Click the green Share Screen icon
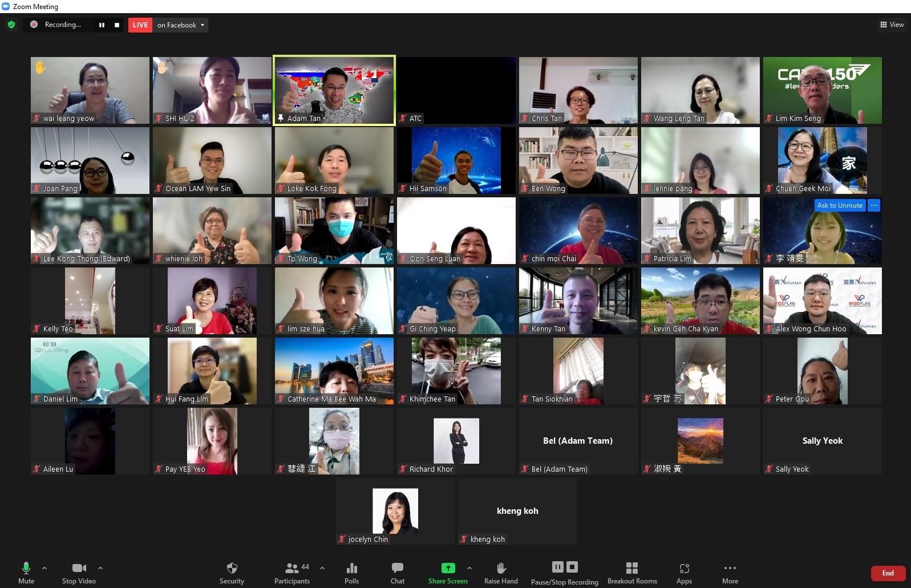 click(x=448, y=568)
